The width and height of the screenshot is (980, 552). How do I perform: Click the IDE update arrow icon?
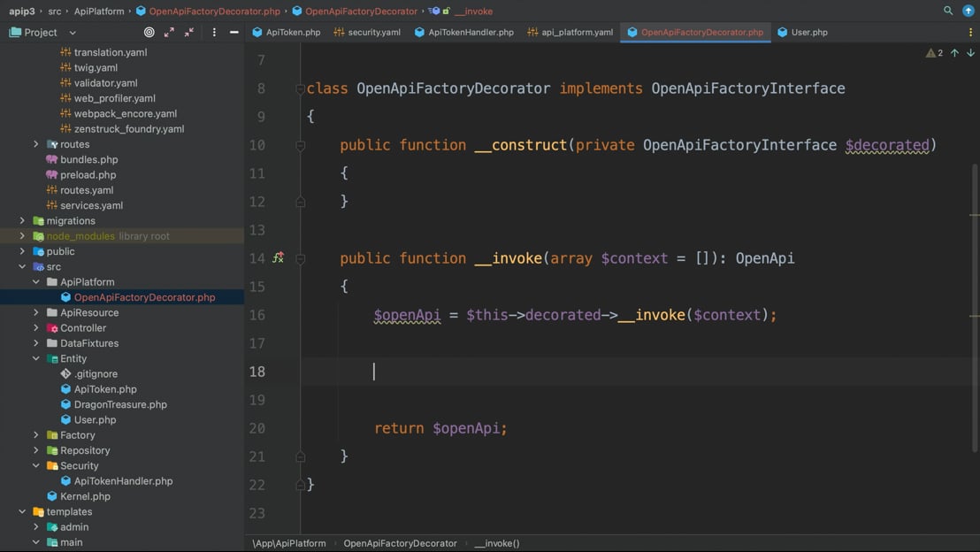point(969,11)
